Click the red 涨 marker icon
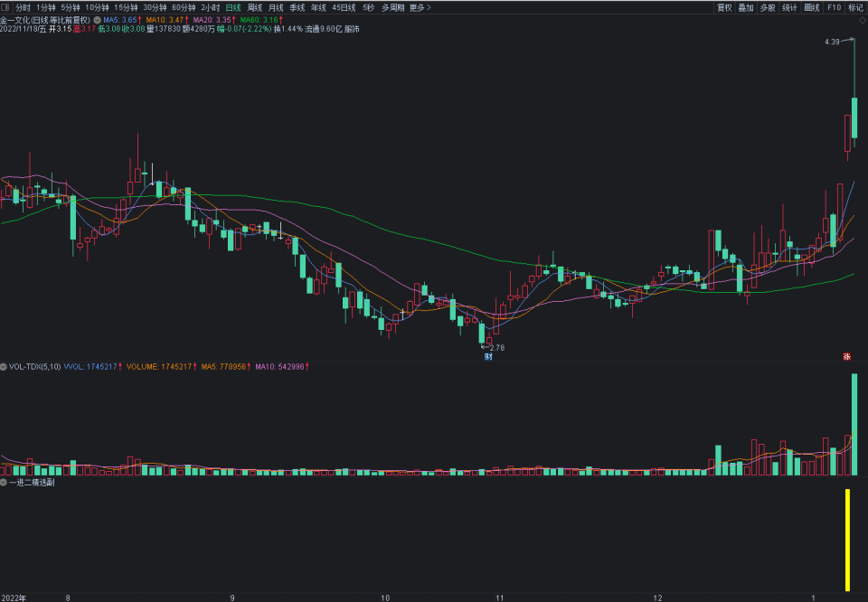 847,356
